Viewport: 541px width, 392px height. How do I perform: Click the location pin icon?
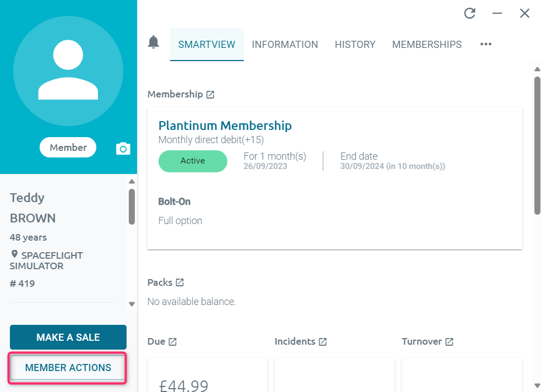pos(14,254)
